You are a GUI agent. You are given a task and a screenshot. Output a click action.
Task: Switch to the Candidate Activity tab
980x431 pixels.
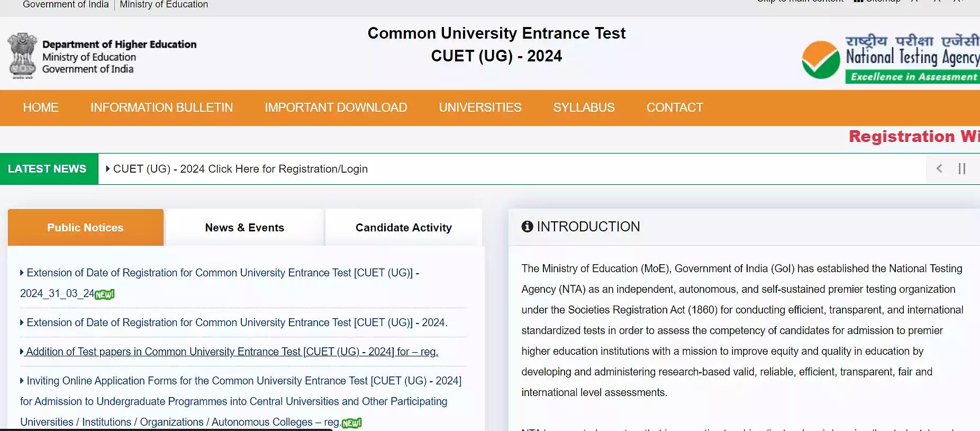[x=404, y=227]
